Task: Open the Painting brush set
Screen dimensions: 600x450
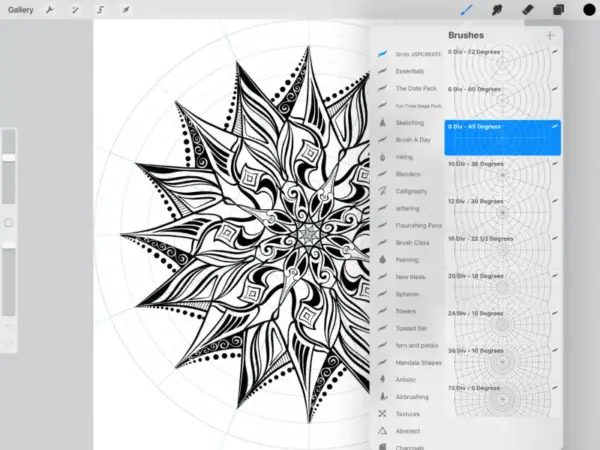Action: click(409, 260)
